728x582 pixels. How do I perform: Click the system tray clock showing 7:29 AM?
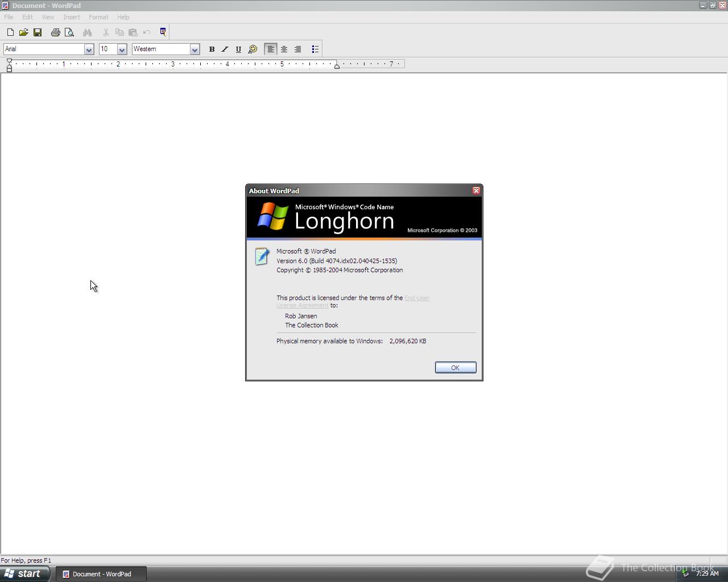tap(708, 573)
